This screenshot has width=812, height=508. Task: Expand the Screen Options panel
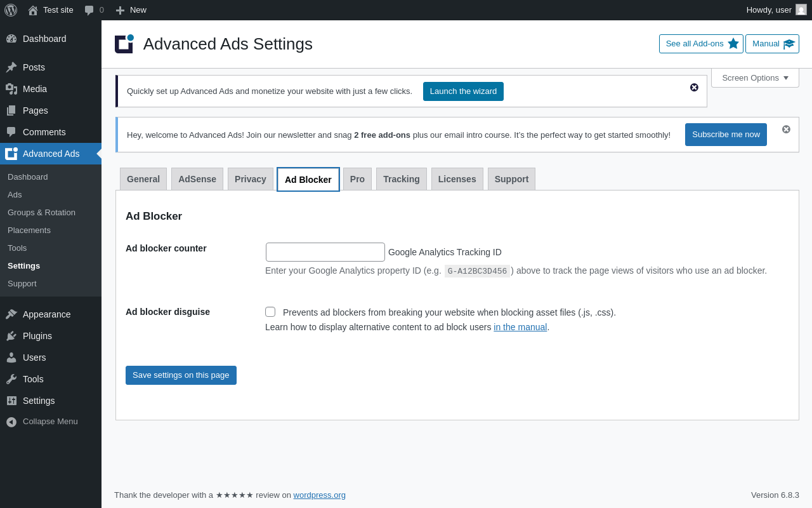tap(755, 78)
